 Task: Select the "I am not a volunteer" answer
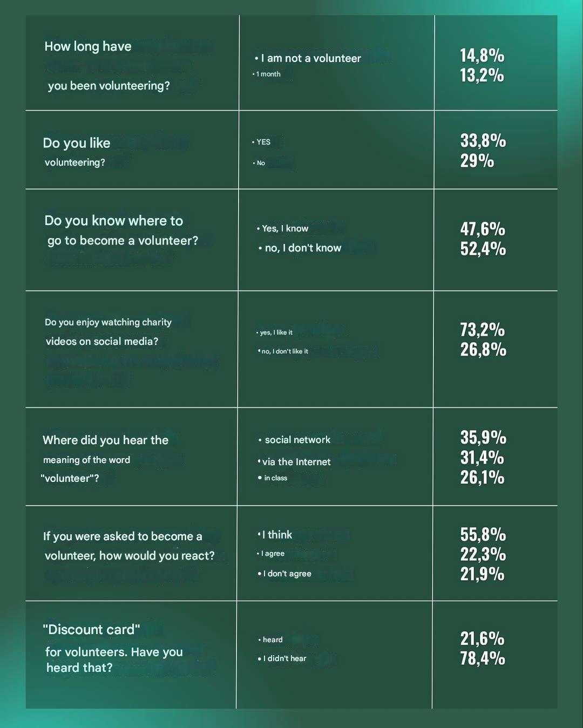click(310, 58)
